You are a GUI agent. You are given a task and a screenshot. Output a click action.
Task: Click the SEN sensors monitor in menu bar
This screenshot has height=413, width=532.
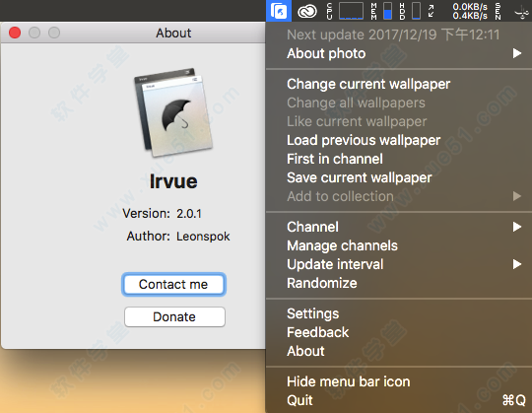click(498, 11)
